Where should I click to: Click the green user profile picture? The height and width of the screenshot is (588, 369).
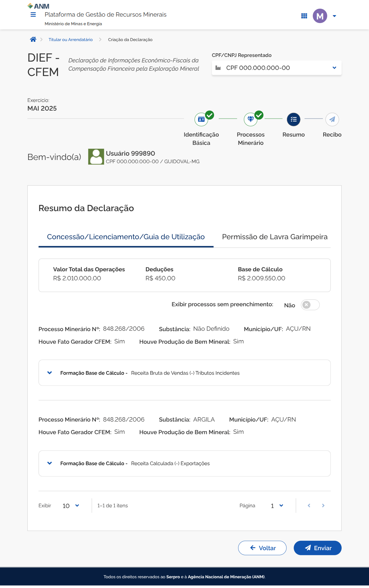tap(96, 157)
